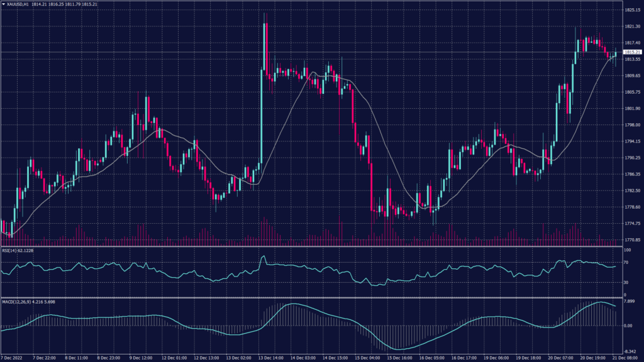Click the divider between price chart and RSI
This screenshot has width=644, height=362.
pos(308,246)
